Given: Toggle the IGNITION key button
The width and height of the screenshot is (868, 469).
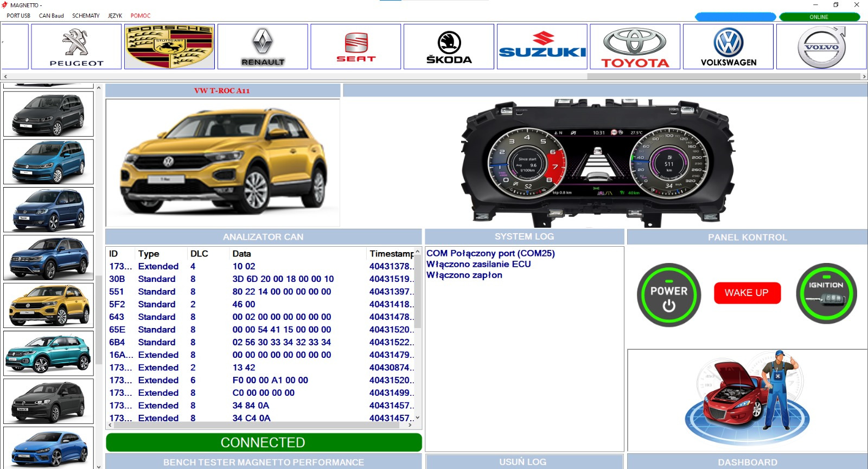Looking at the screenshot, I should [x=826, y=293].
